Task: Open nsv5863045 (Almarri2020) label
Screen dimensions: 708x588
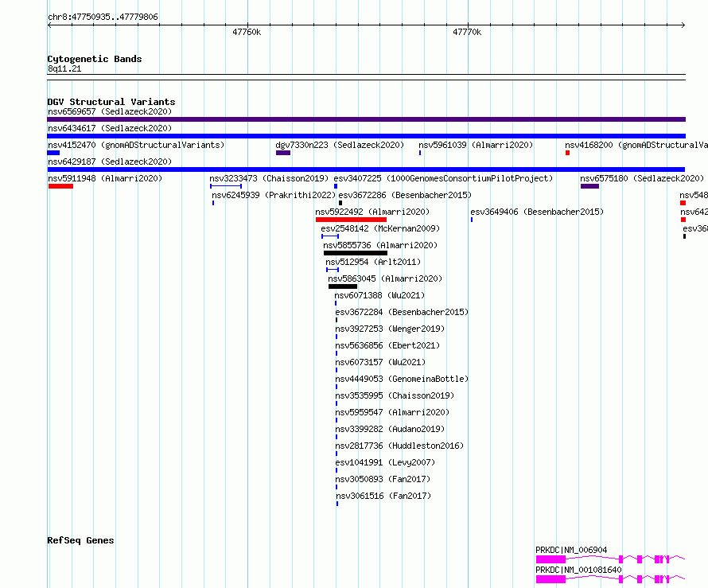Action: click(385, 278)
